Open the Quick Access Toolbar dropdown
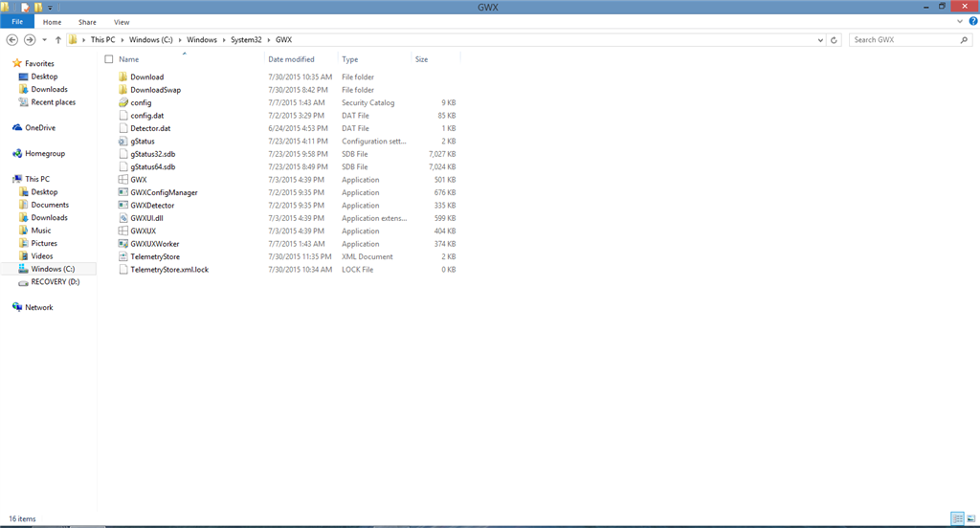980x528 pixels. [50, 8]
